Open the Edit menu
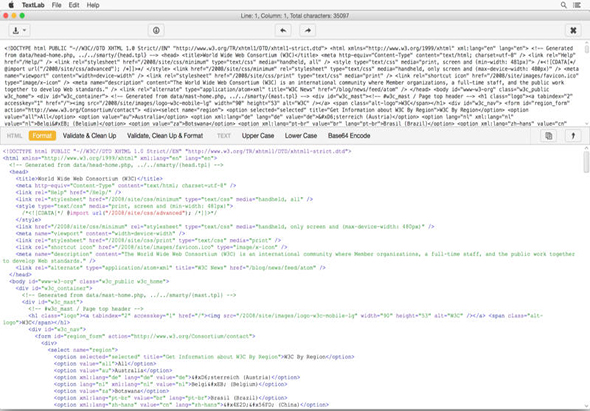 point(74,5)
